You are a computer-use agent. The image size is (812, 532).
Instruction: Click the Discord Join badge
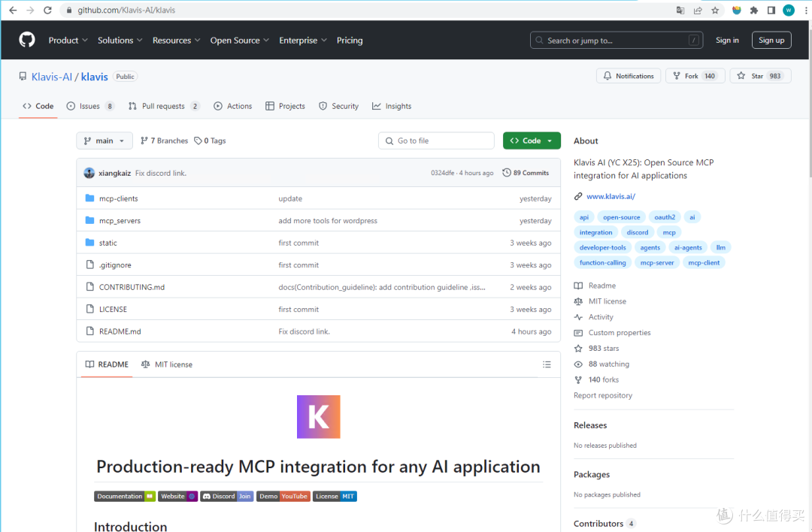[x=227, y=496]
